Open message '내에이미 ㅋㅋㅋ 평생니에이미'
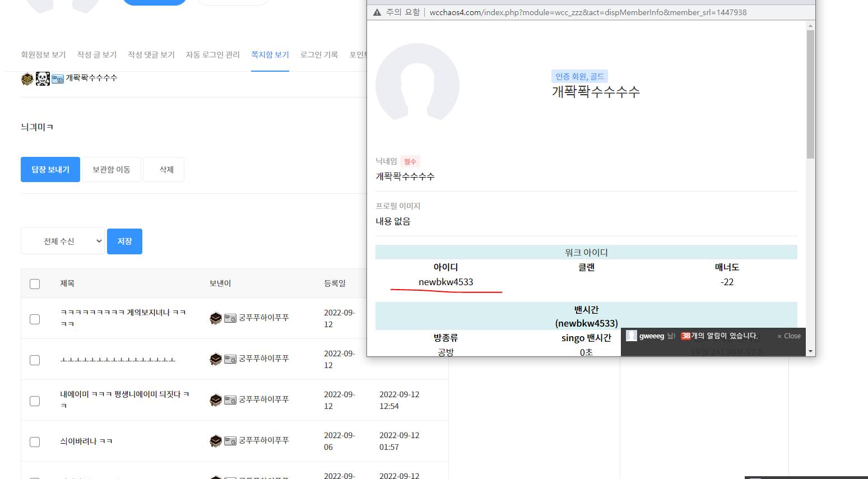 tap(124, 399)
